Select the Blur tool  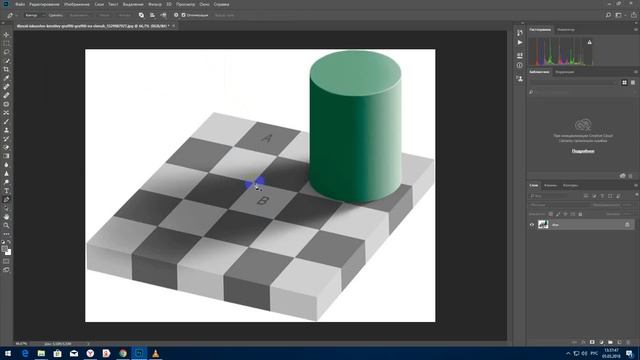coord(6,165)
